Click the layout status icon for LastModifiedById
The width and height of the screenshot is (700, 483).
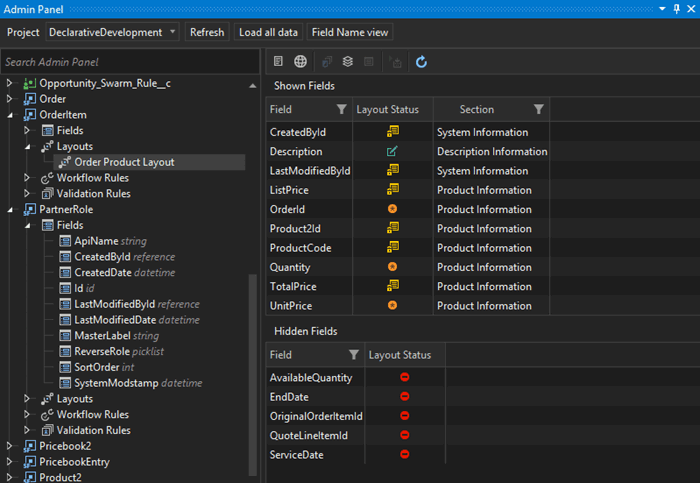click(x=393, y=170)
